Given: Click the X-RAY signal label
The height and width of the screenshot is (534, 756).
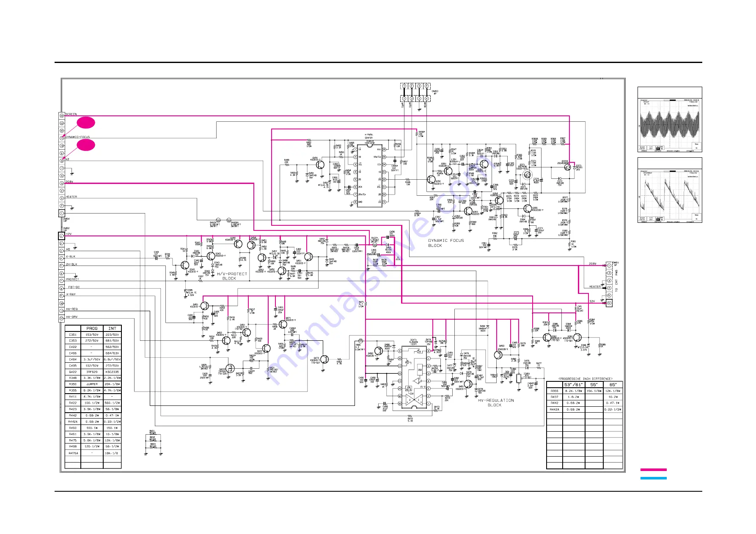Looking at the screenshot, I should [x=71, y=294].
